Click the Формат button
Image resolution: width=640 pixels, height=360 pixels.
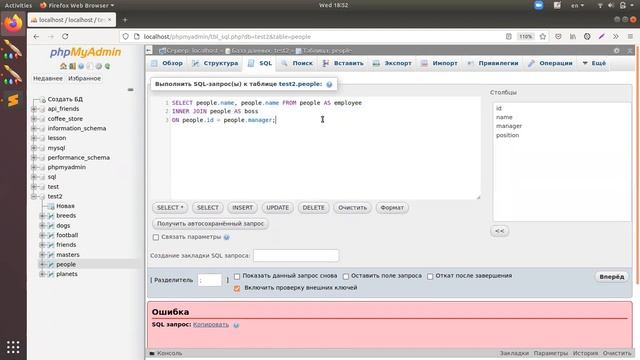(392, 208)
